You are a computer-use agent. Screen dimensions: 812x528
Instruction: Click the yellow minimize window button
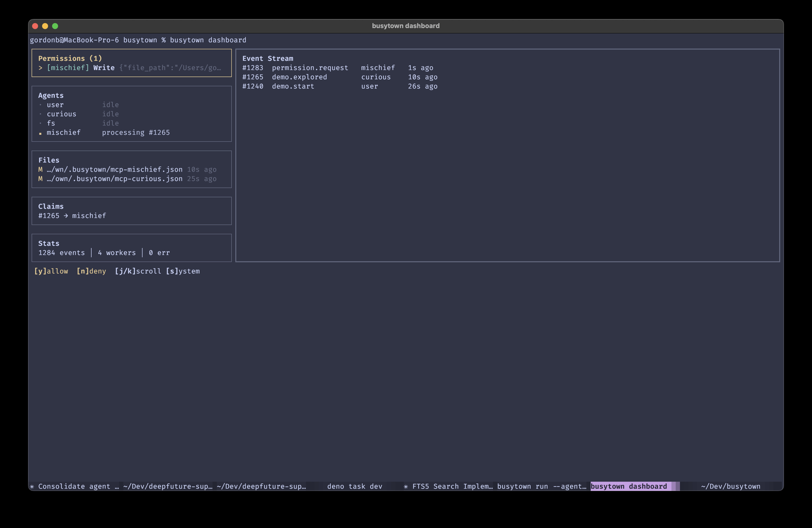coord(45,26)
